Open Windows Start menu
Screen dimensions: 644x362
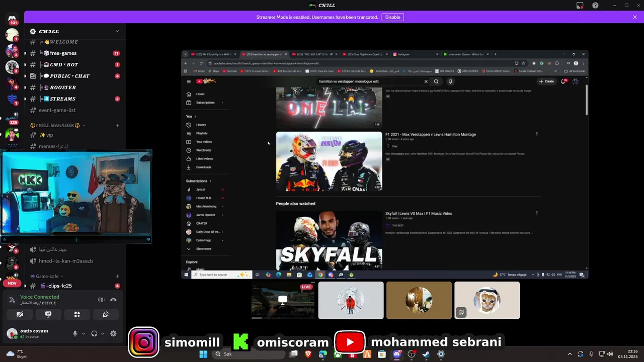(203, 354)
